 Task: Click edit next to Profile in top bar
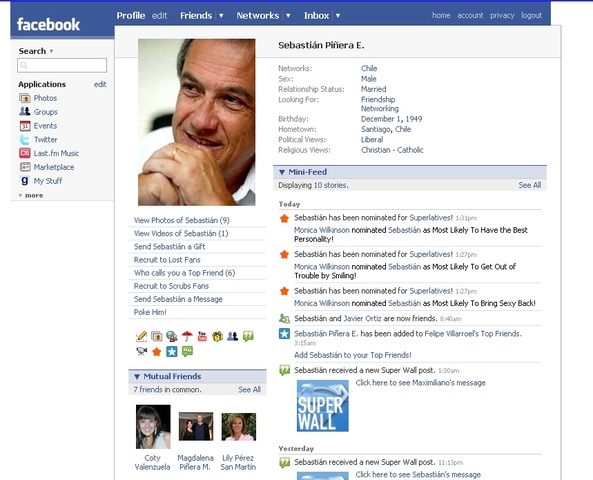pos(160,16)
